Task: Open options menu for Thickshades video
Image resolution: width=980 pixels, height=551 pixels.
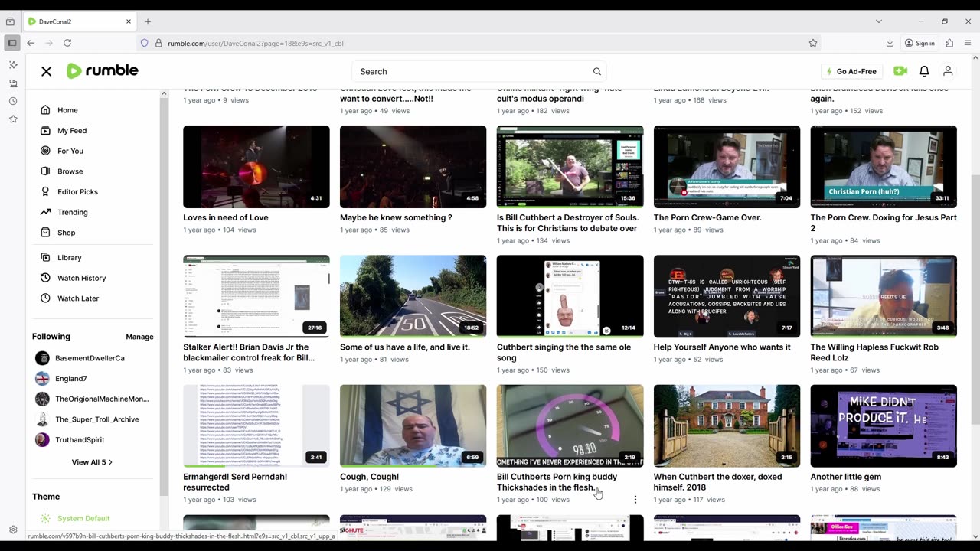Action: [x=635, y=500]
